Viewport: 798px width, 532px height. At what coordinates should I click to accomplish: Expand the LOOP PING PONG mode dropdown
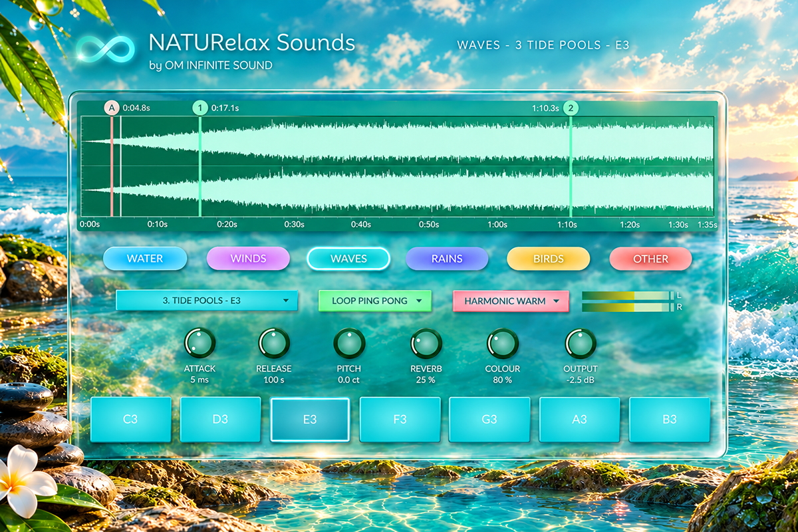(375, 301)
